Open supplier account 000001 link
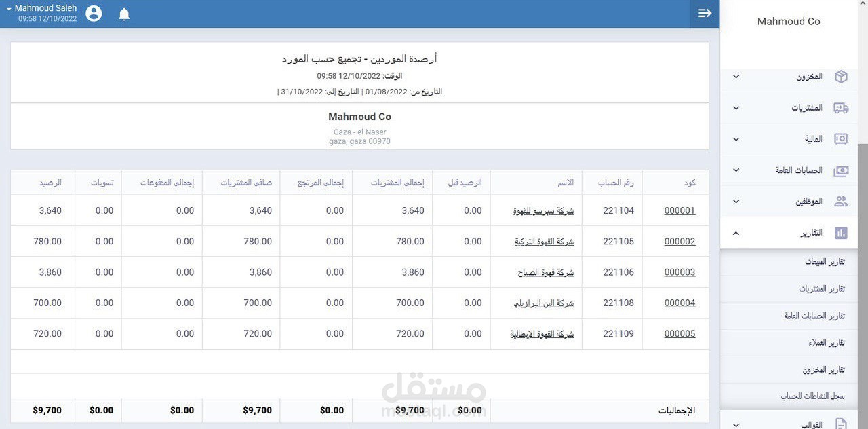 tap(679, 210)
